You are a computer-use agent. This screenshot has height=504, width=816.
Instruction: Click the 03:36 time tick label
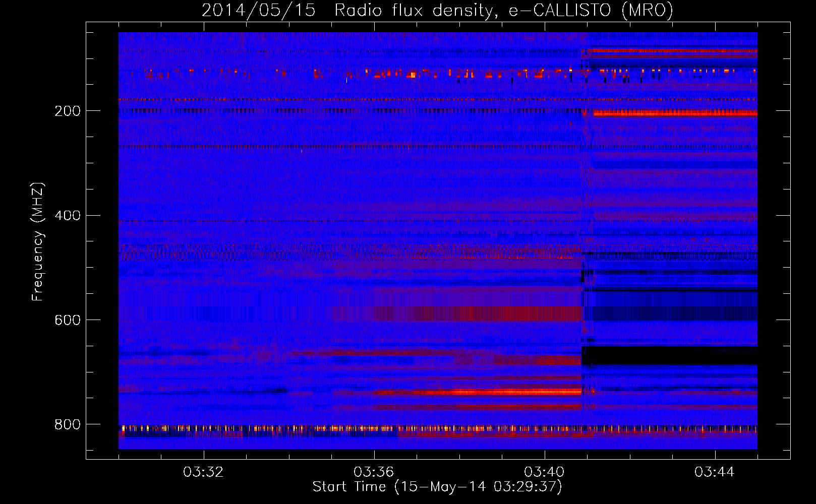[x=374, y=472]
